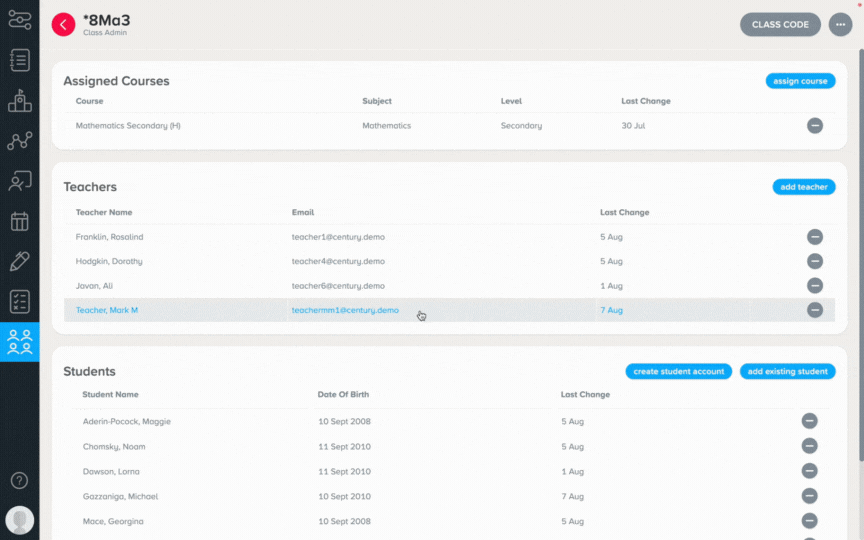Click the vertical page scrollbar
This screenshot has height=540, width=864.
(861, 253)
